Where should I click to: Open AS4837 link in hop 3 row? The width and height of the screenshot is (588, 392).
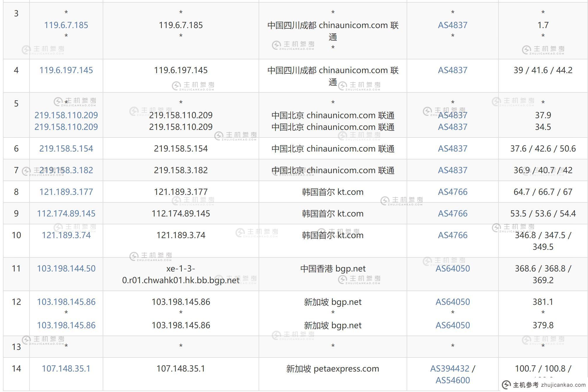pyautogui.click(x=453, y=25)
